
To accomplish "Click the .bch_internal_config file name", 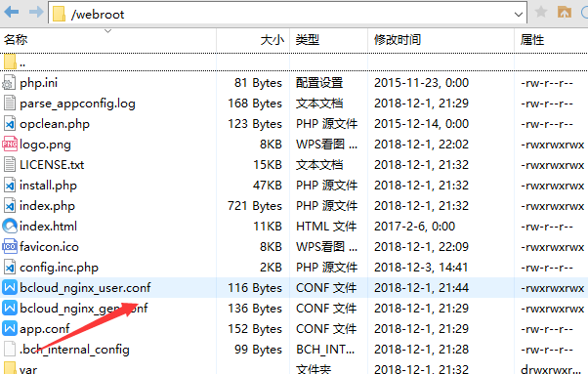I will click(74, 350).
